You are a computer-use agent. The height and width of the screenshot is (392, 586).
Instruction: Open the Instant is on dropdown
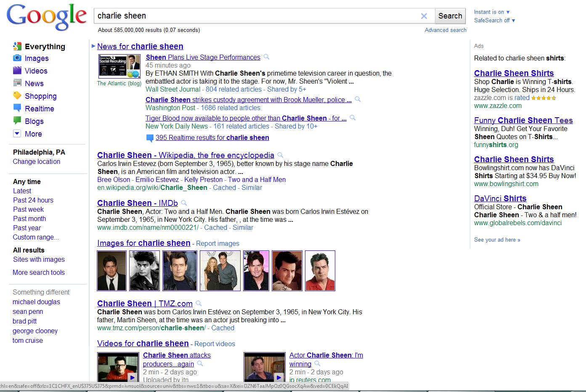click(x=492, y=12)
